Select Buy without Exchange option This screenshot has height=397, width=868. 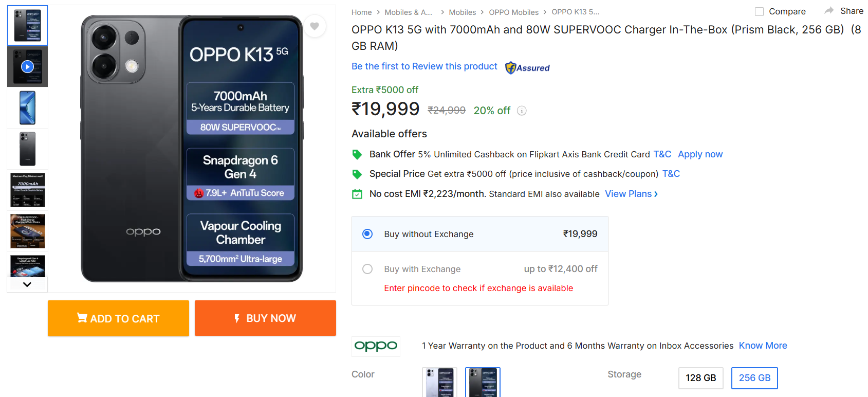[x=367, y=234]
